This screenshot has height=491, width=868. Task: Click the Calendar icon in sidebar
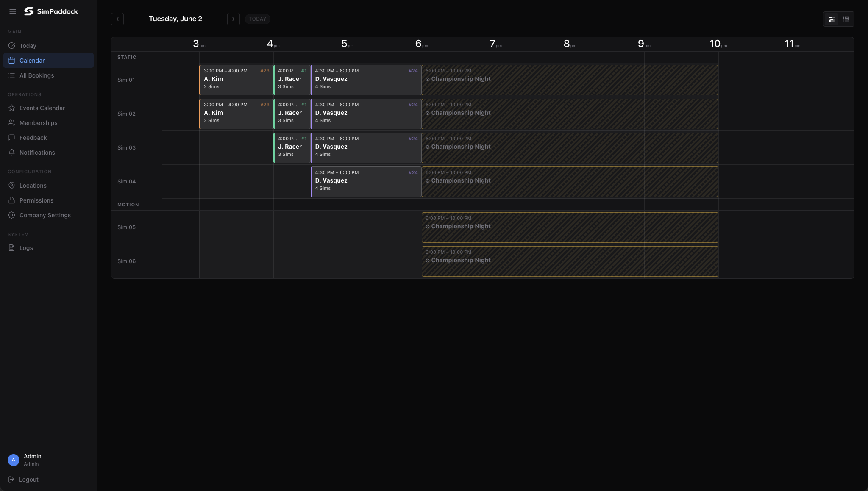tap(12, 61)
